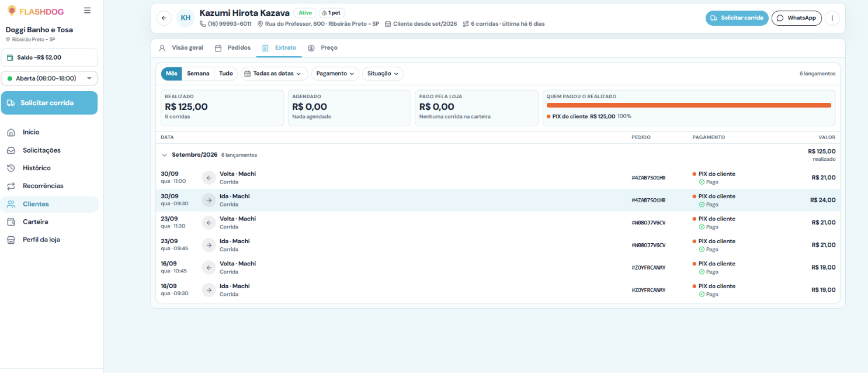Open Histórico in the sidebar
Viewport: 868px width, 373px height.
click(x=50, y=168)
